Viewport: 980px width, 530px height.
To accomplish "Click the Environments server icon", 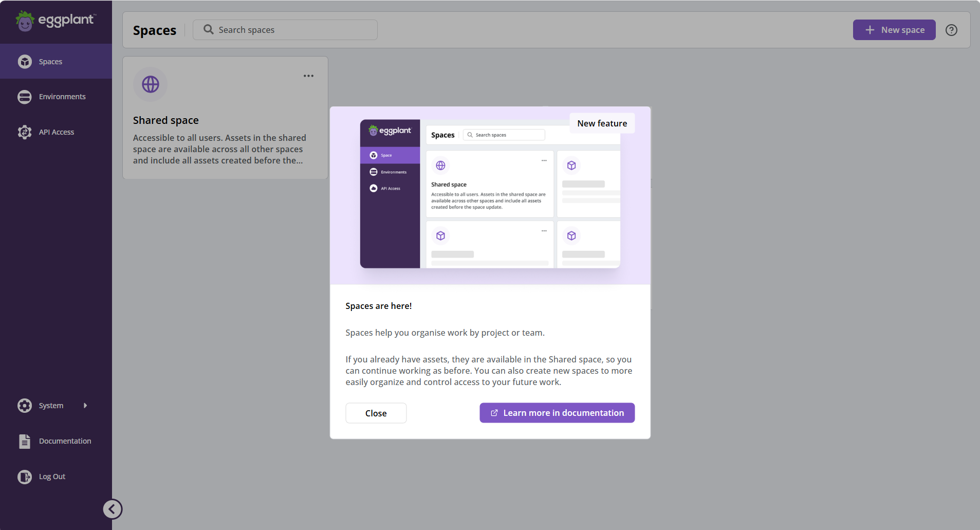I will tap(25, 97).
